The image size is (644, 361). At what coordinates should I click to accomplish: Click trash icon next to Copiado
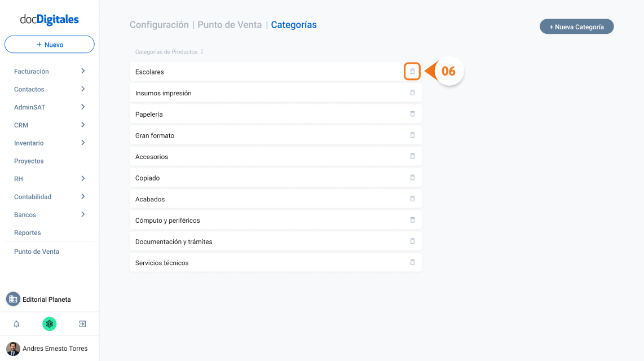[412, 178]
